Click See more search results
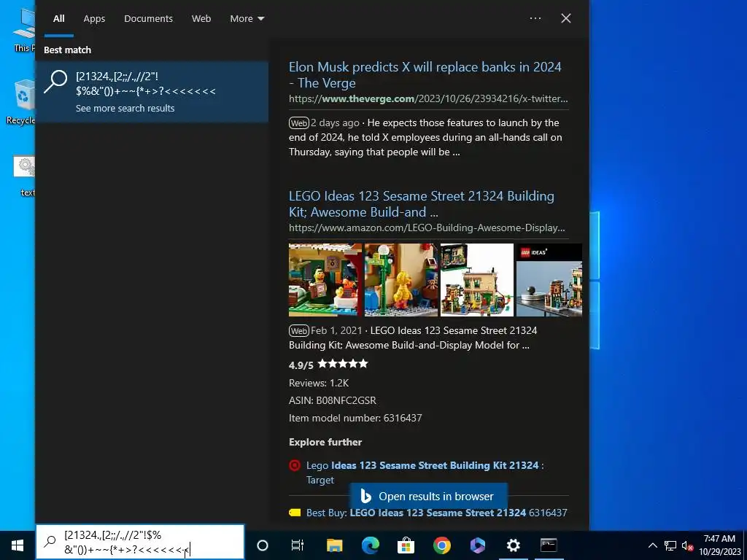 125,108
